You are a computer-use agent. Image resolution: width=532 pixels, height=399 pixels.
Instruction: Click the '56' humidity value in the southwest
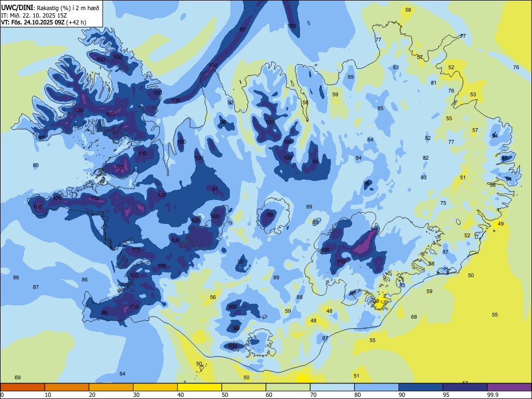pos(213,297)
